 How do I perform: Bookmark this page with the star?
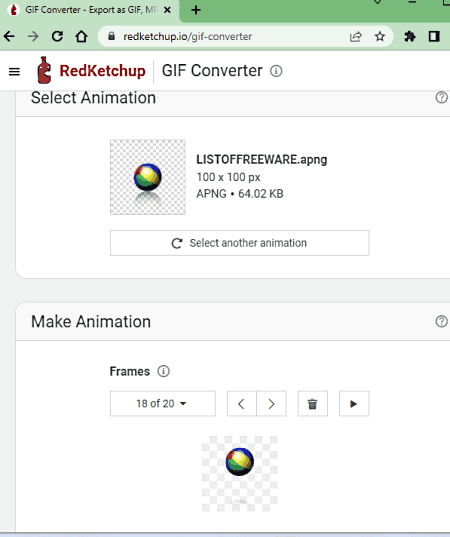point(380,36)
